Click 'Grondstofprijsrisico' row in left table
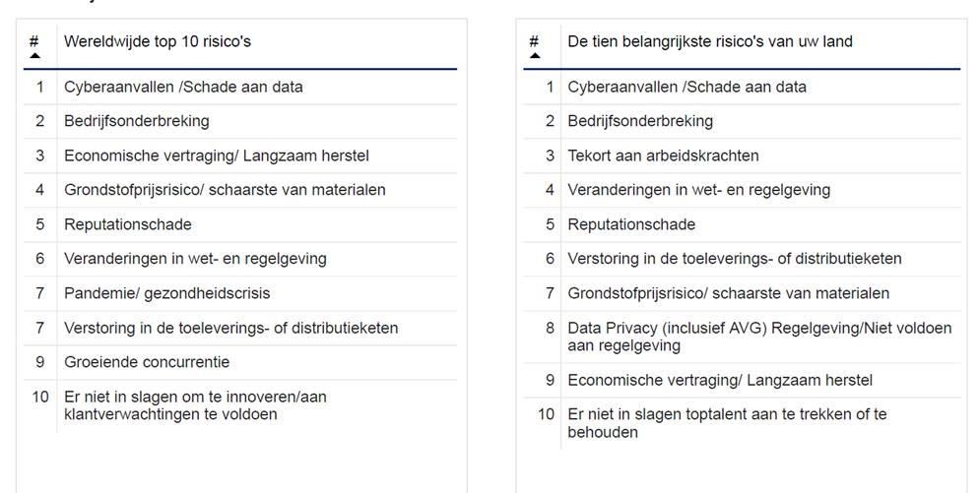Screen dimensions: 980x493 click(x=225, y=190)
